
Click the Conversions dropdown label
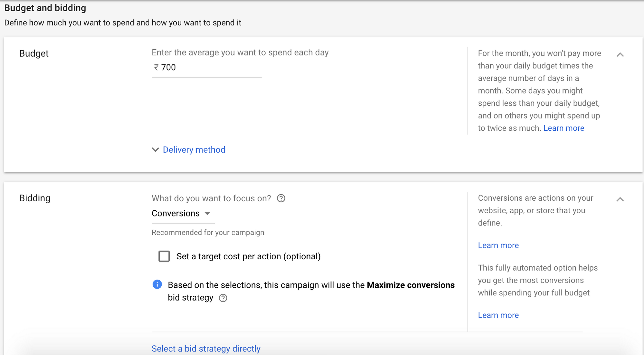[x=175, y=214]
